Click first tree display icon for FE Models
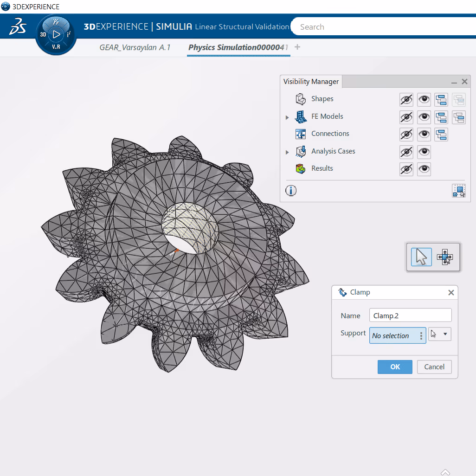 [x=441, y=117]
